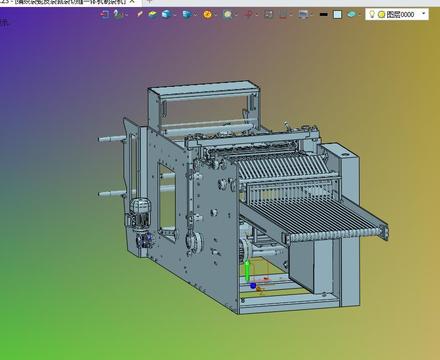The width and height of the screenshot is (440, 360).
Task: Click the green Y-axis arrow on triad
Action: pyautogui.click(x=247, y=271)
